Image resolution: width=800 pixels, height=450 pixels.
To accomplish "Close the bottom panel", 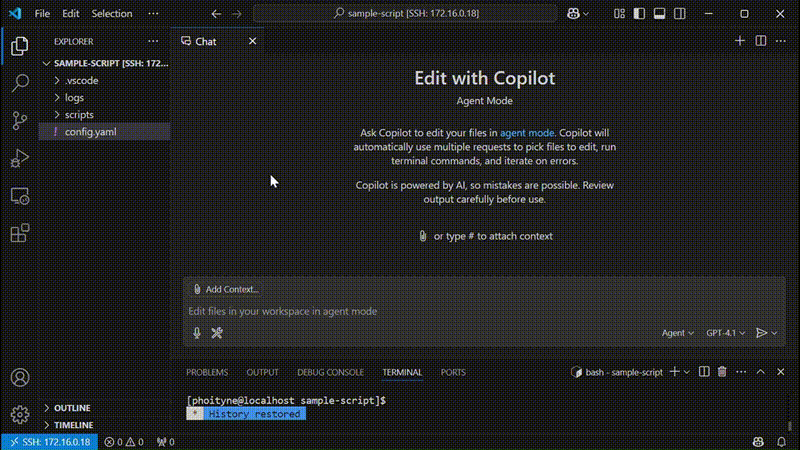I will (781, 372).
